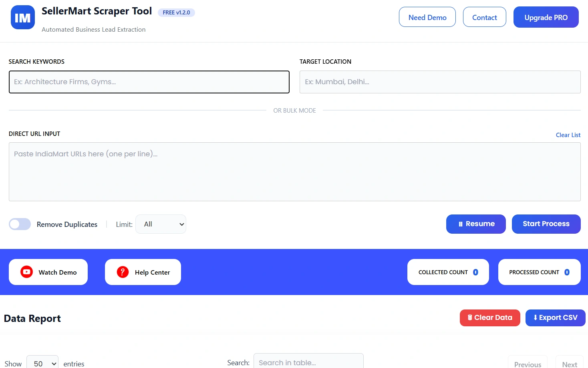Viewport: 588px width, 368px height.
Task: Click the download arrow on Export CSV
Action: click(x=535, y=317)
